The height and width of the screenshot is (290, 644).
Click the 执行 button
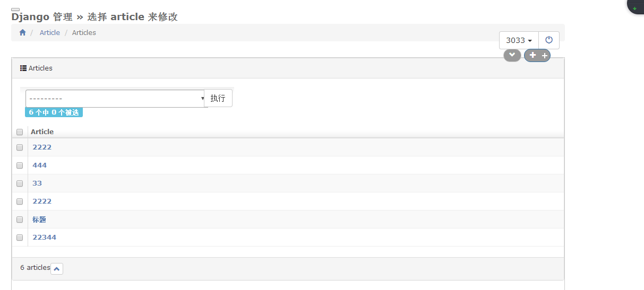coord(218,98)
